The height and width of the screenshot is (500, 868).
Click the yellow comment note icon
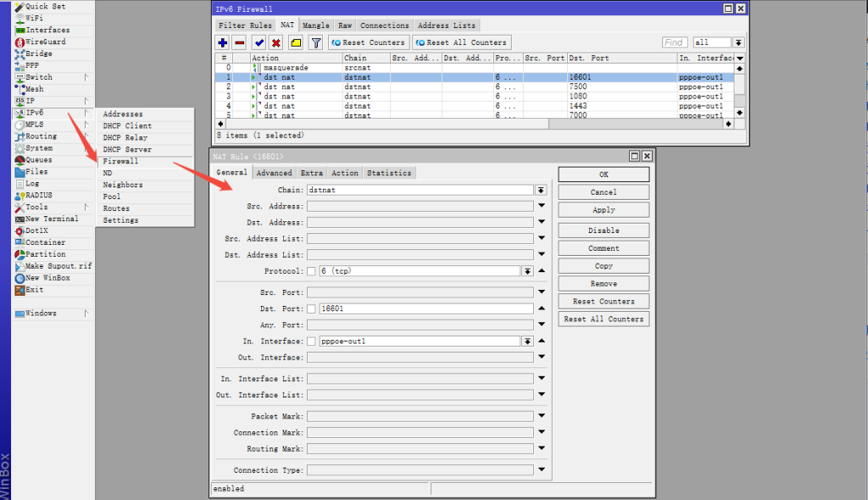[x=296, y=42]
